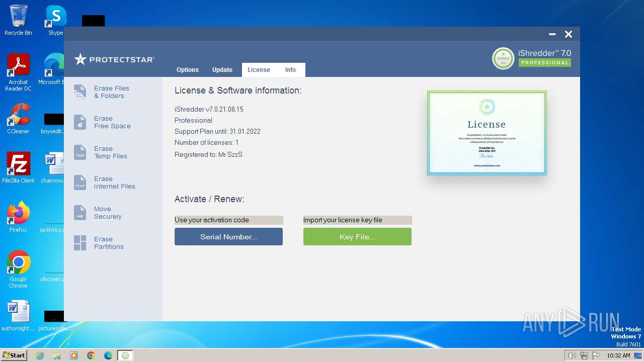Open FileZilla Client shortcut
644x362 pixels.
coord(18,167)
